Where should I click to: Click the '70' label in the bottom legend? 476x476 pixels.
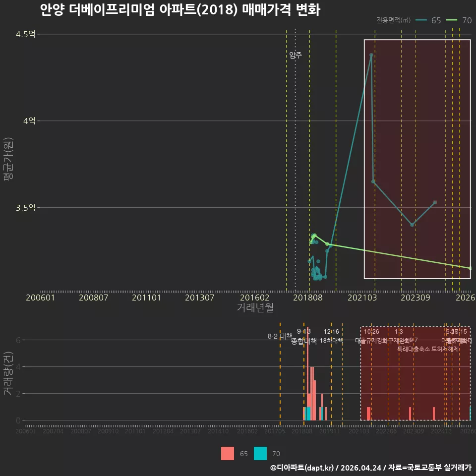(276, 454)
